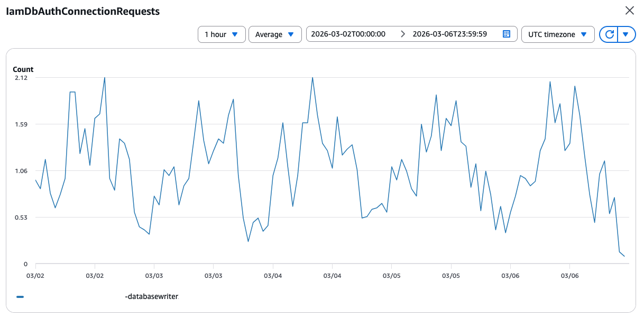Click the 1.06 y-axis label
Image resolution: width=644 pixels, height=317 pixels.
(x=21, y=171)
